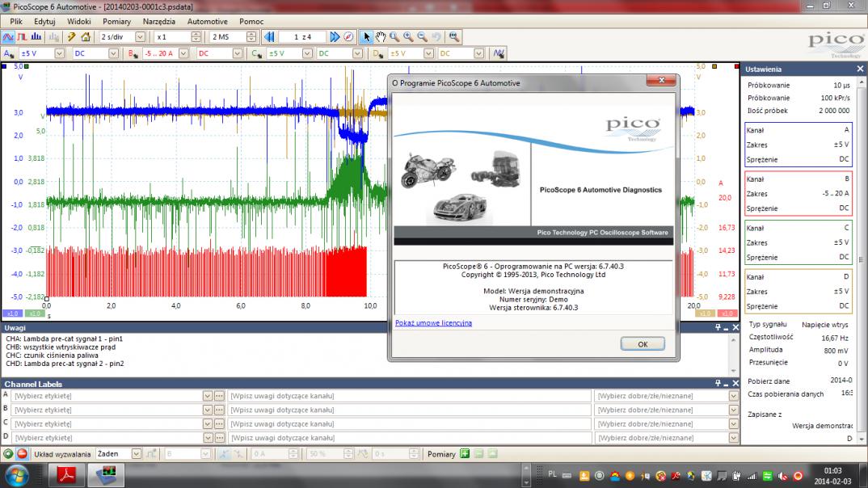Select the hand pan tool
The width and height of the screenshot is (868, 488).
(381, 37)
